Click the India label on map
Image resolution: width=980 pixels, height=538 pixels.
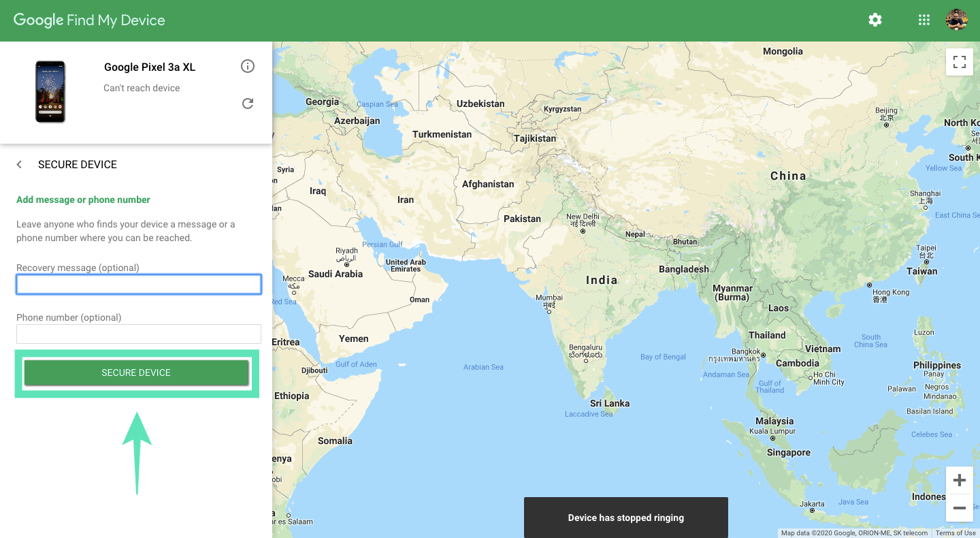tap(602, 280)
